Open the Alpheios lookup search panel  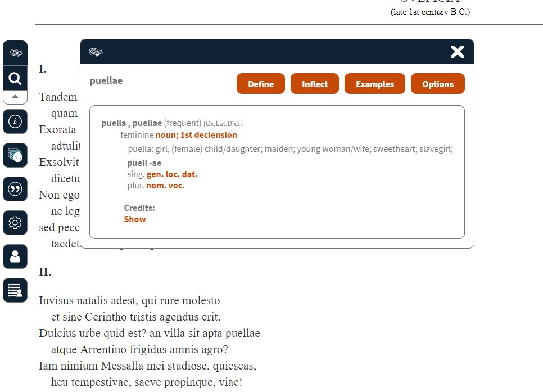15,79
